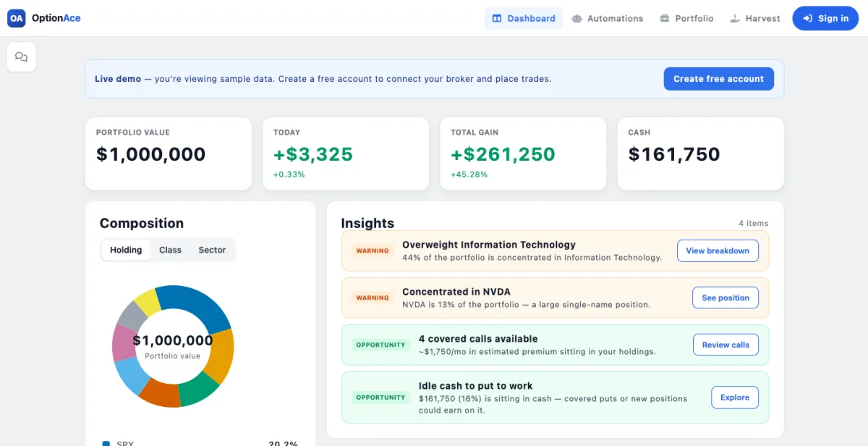The width and height of the screenshot is (868, 446).
Task: Click the OptionAce brand name
Action: 56,18
